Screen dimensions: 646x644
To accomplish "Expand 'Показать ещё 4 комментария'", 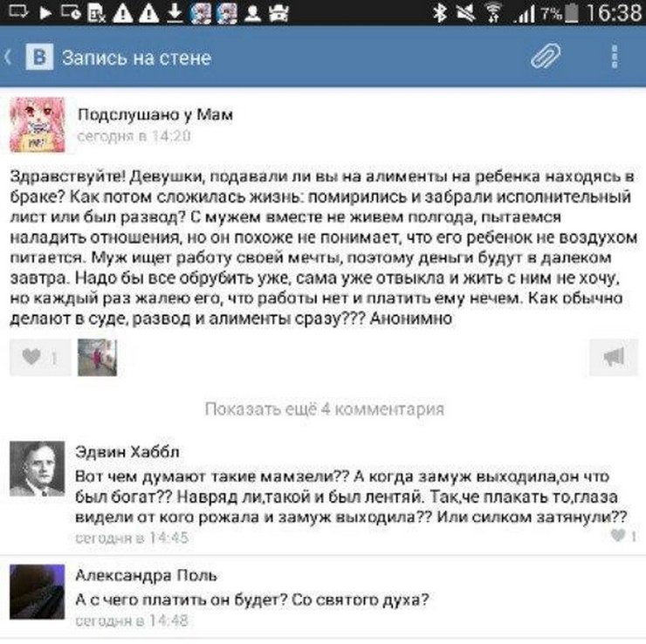I will [x=325, y=409].
